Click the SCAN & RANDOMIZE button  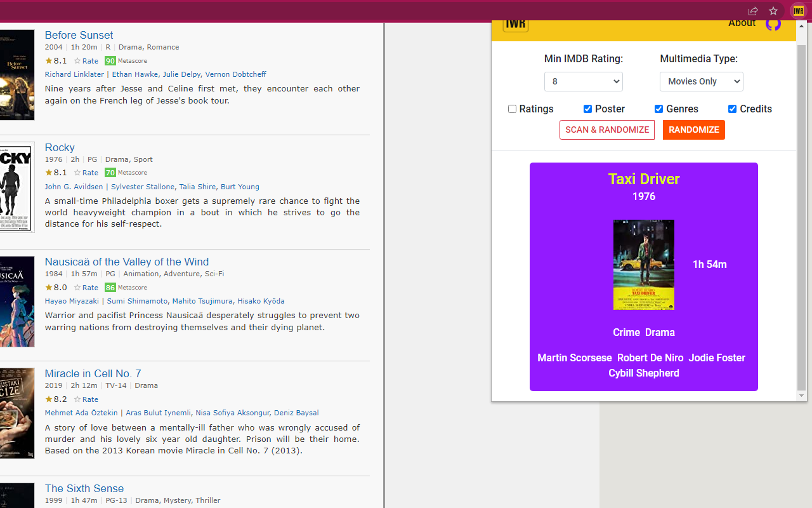(607, 130)
